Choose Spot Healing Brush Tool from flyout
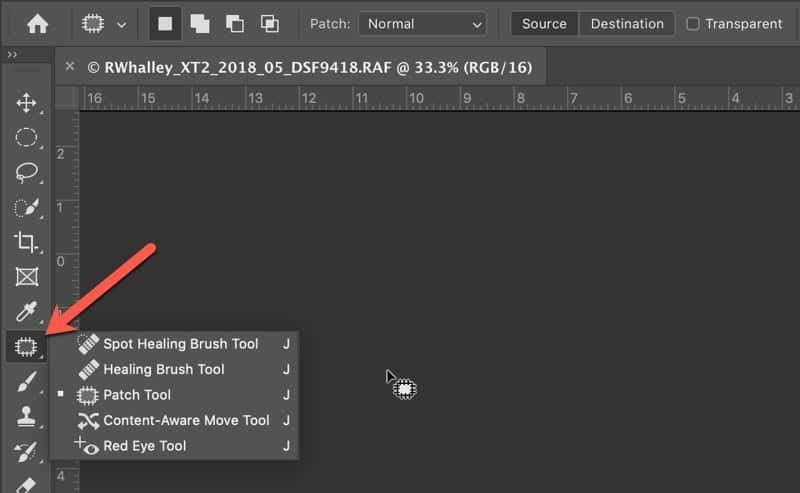 pos(180,344)
